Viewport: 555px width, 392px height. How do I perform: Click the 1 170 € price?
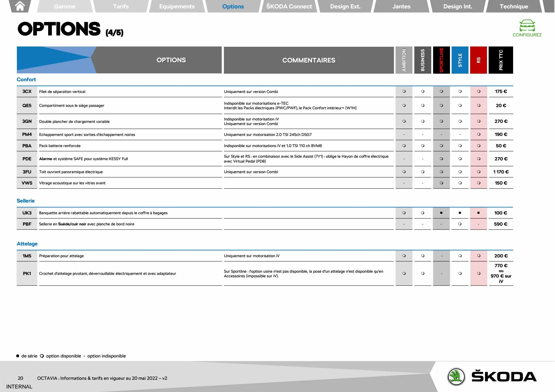501,172
